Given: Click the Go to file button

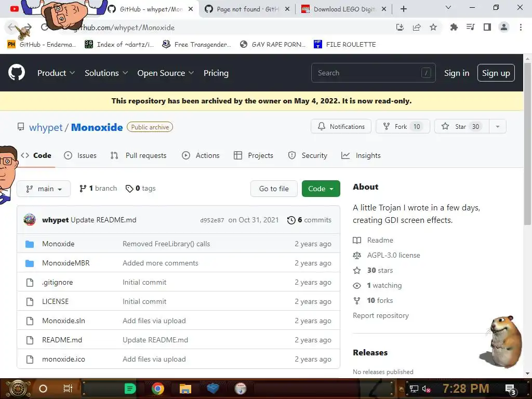Looking at the screenshot, I should [x=274, y=189].
